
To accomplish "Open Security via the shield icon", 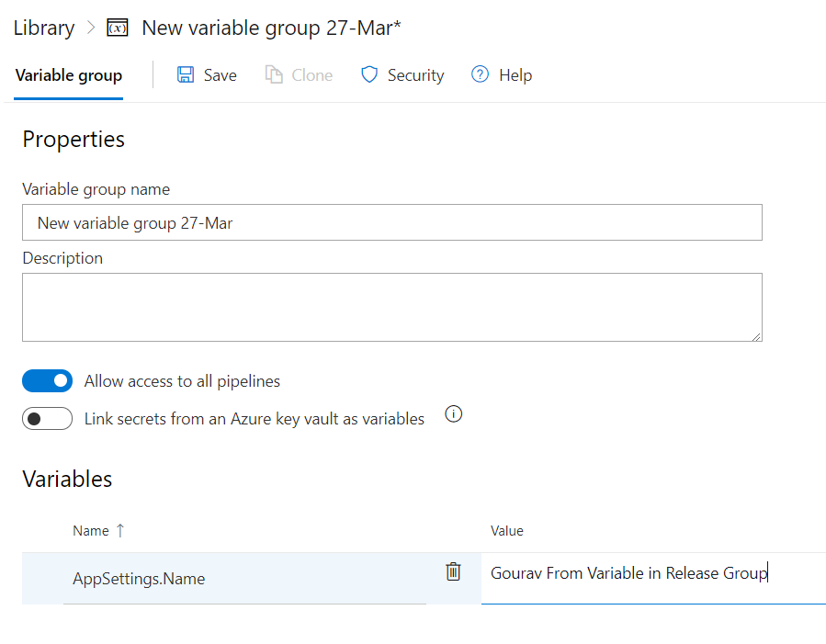I will point(369,74).
